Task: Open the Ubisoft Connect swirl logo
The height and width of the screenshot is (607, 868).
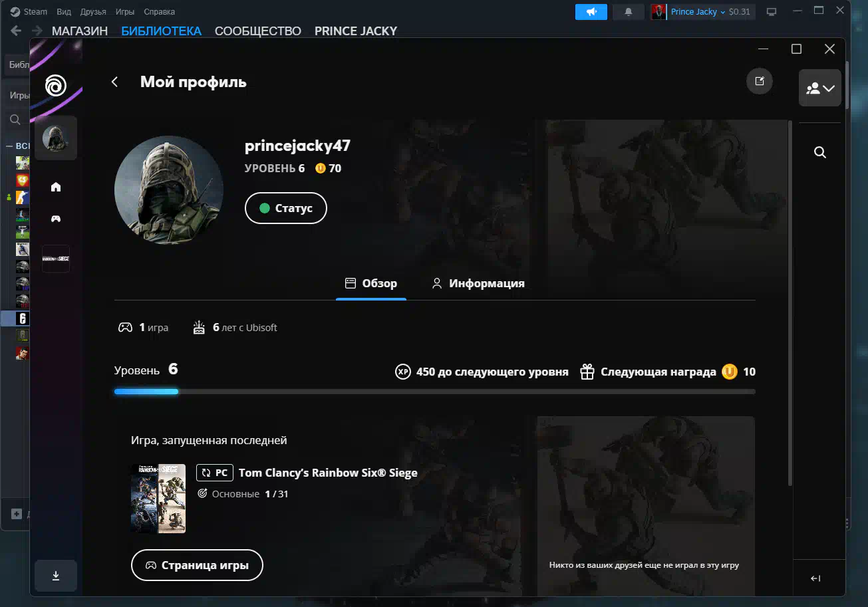Action: click(x=56, y=85)
